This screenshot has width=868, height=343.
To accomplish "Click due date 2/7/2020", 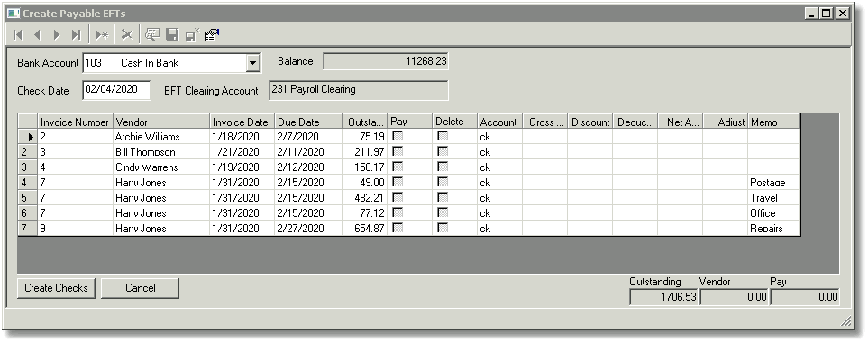I will (x=308, y=136).
